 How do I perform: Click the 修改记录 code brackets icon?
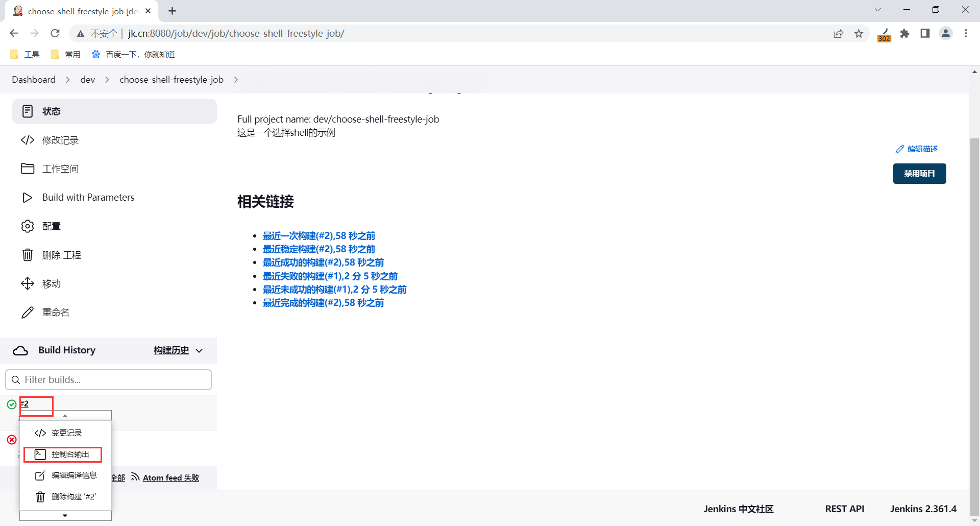pyautogui.click(x=28, y=140)
